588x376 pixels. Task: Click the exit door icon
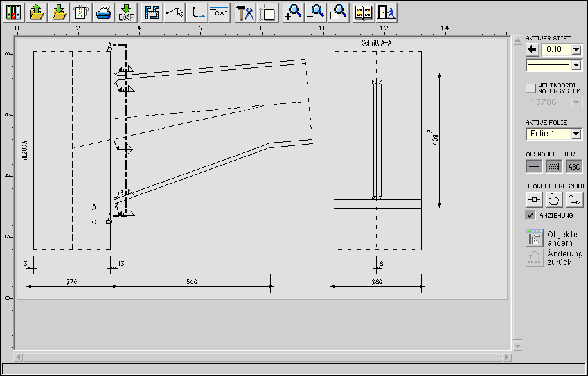386,12
